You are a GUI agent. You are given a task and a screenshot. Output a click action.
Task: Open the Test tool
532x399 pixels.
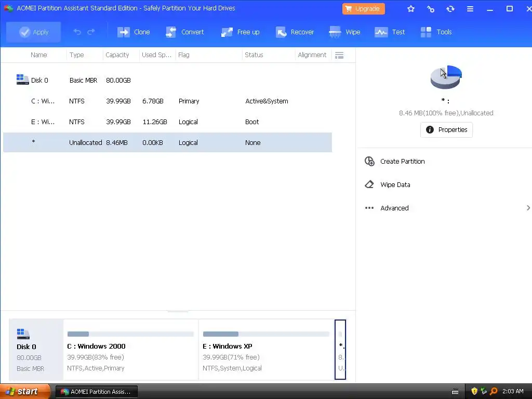390,32
